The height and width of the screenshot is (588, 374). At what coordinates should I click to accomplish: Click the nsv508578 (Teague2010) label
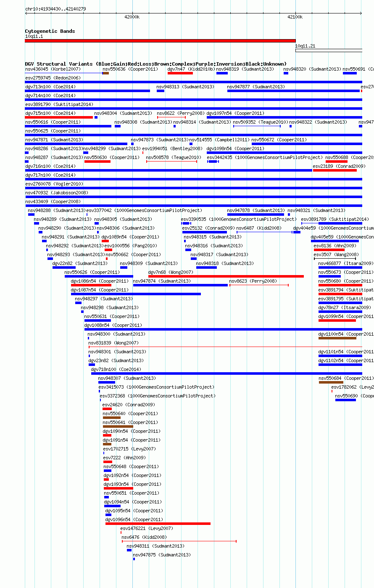(x=174, y=157)
